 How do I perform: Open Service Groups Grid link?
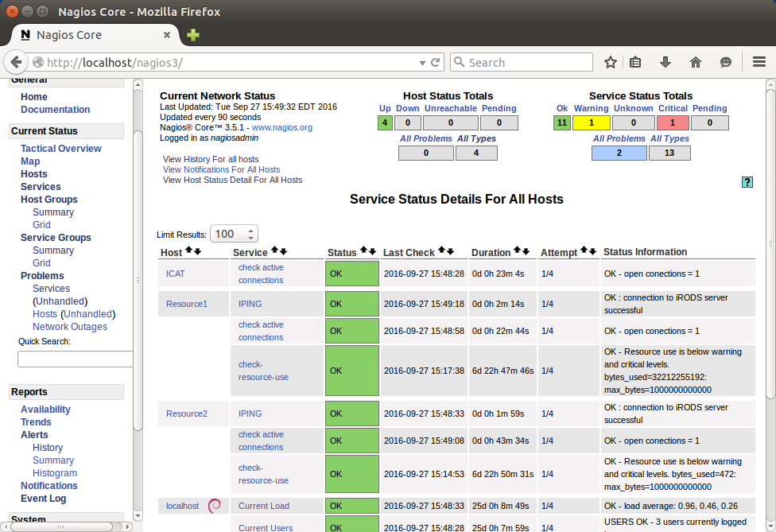41,263
